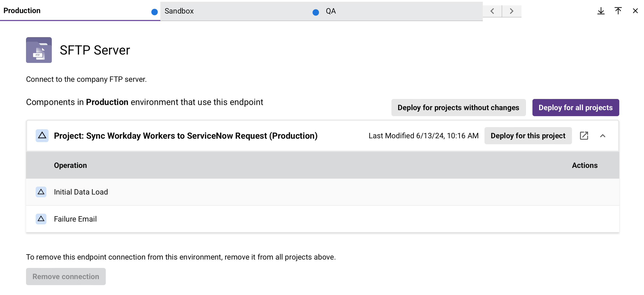This screenshot has height=295, width=644.
Task: Click Deploy for this project button
Action: 528,136
